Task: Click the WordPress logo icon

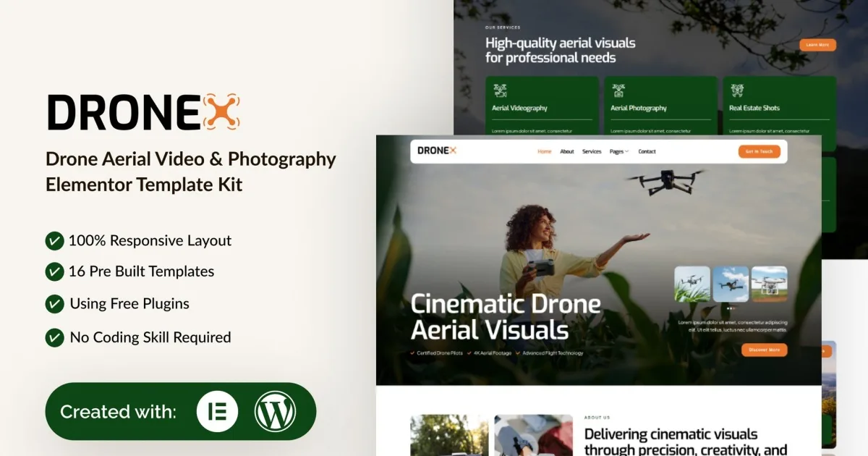Action: tap(275, 411)
